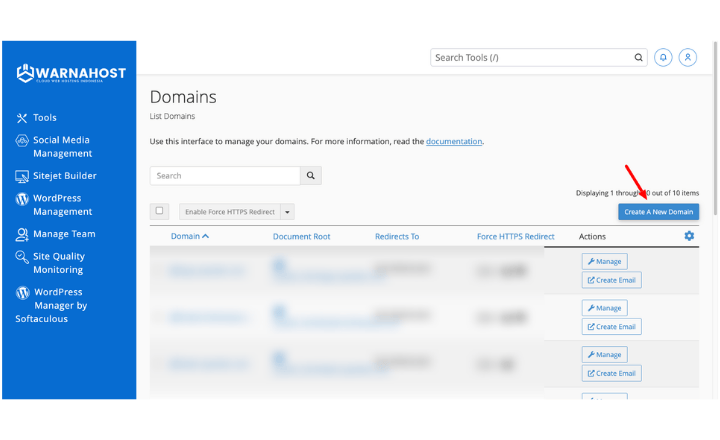Click the WordPress Management logo icon
This screenshot has width=720, height=440.
click(x=22, y=199)
